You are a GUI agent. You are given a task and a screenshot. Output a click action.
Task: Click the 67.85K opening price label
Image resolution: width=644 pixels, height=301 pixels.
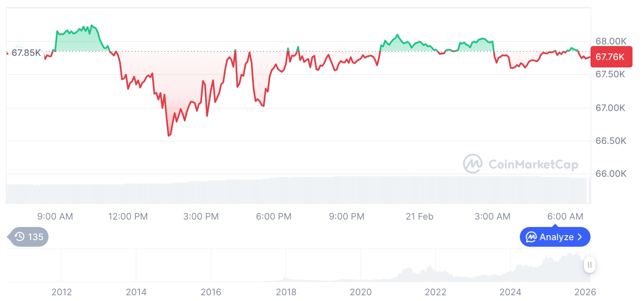pyautogui.click(x=26, y=53)
